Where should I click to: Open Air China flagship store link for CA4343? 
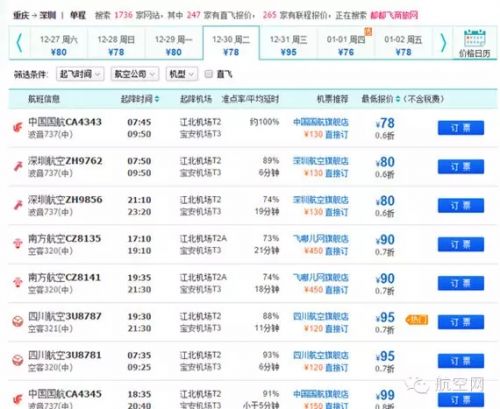point(321,122)
